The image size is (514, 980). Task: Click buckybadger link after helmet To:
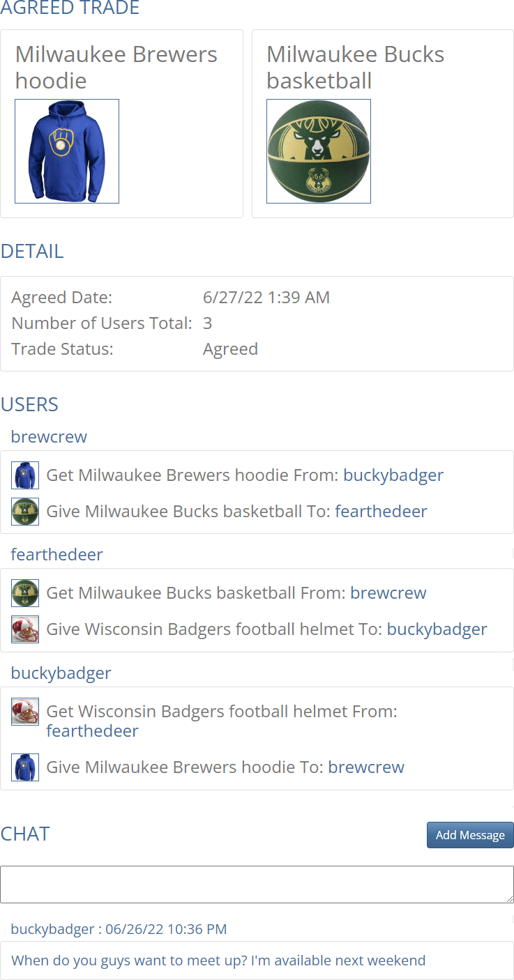point(437,629)
